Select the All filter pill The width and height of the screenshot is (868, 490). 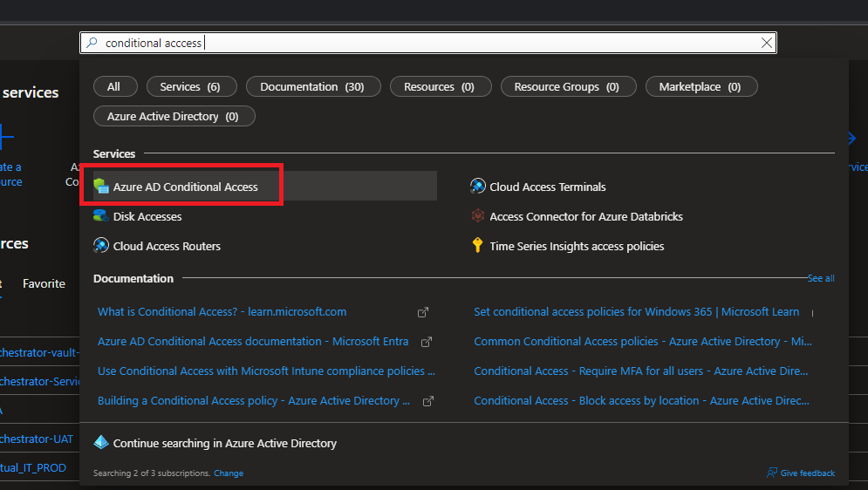(115, 87)
